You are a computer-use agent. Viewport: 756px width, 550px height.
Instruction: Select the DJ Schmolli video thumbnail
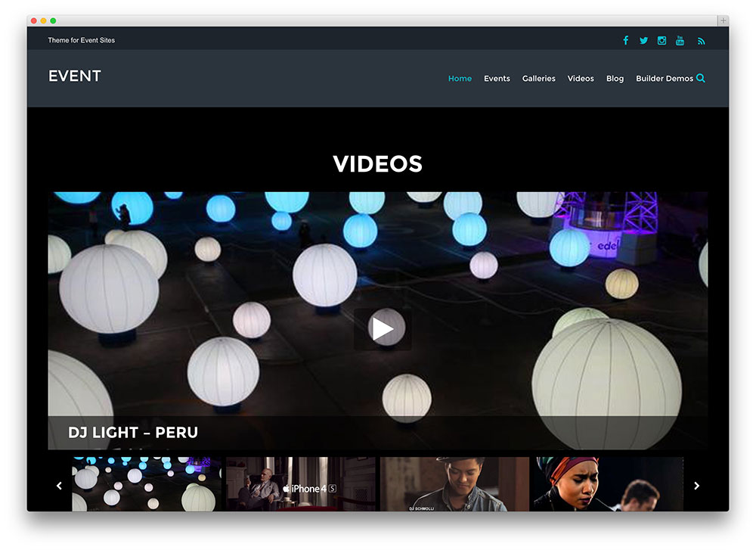tap(454, 484)
